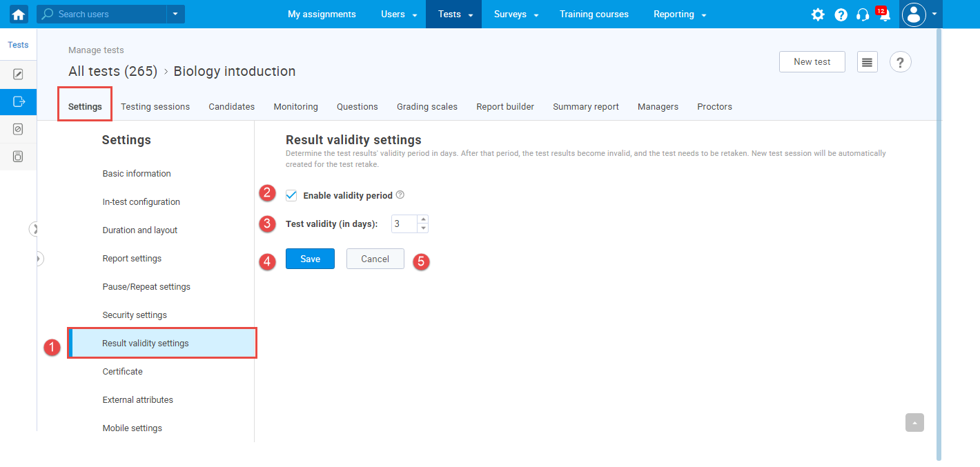
Task: Open the sidebar edit-test pencil icon
Action: click(x=19, y=74)
